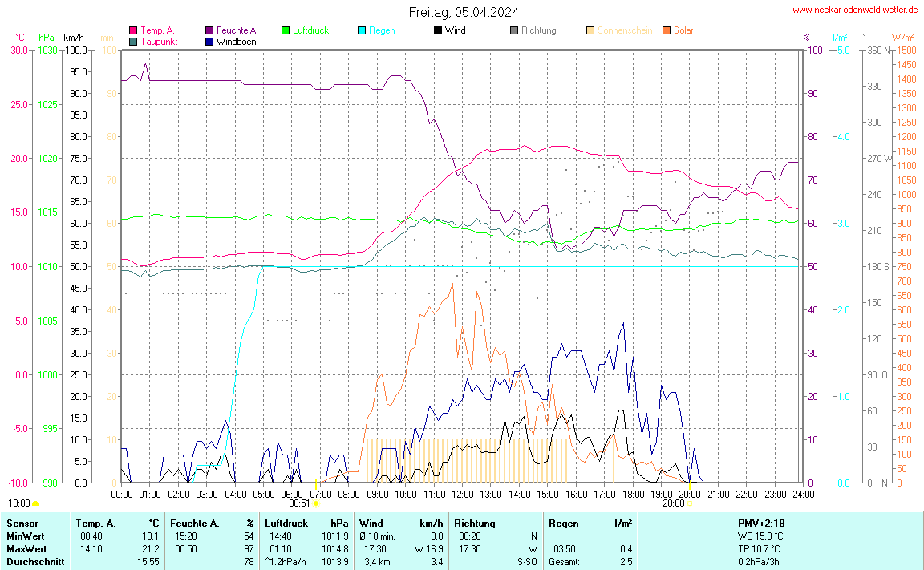The image size is (924, 570).
Task: Click the green Luftdruck legend square
Action: tap(286, 30)
